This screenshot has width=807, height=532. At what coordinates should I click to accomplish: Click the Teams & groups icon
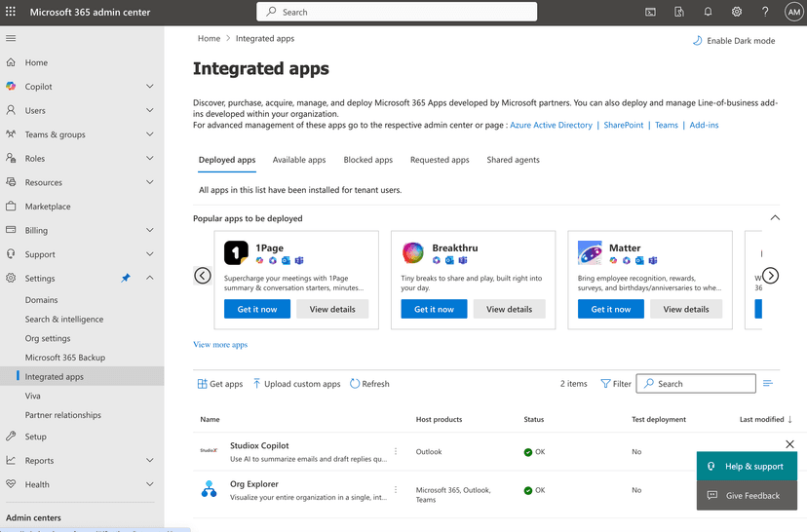pos(11,134)
